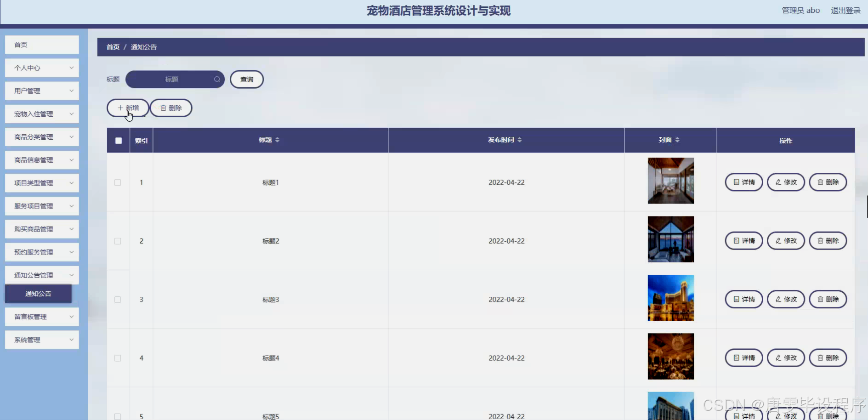This screenshot has height=420, width=868.
Task: Expand the 留言板管理 sidebar menu
Action: (x=42, y=317)
